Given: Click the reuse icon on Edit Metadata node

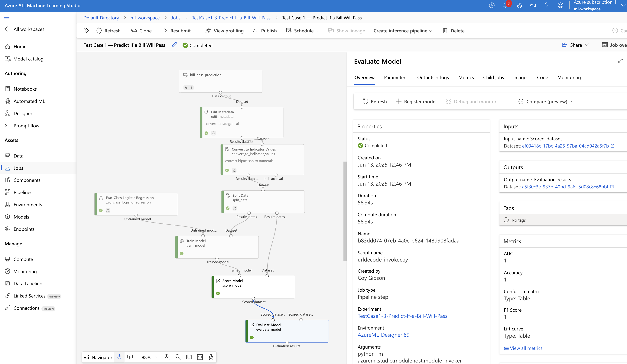Looking at the screenshot, I should tap(213, 133).
